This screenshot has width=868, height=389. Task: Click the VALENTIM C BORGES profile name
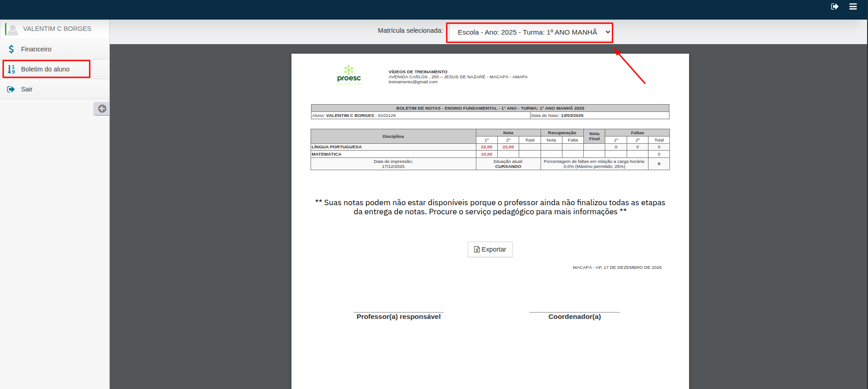[x=57, y=29]
